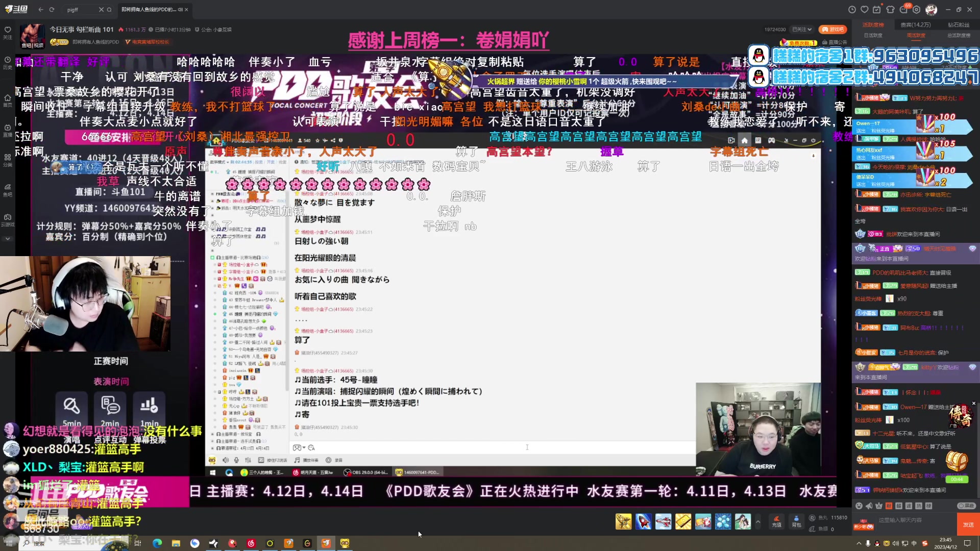Toggle the 滤 chat filter
Viewport: 980px width, 551px height.
(909, 506)
